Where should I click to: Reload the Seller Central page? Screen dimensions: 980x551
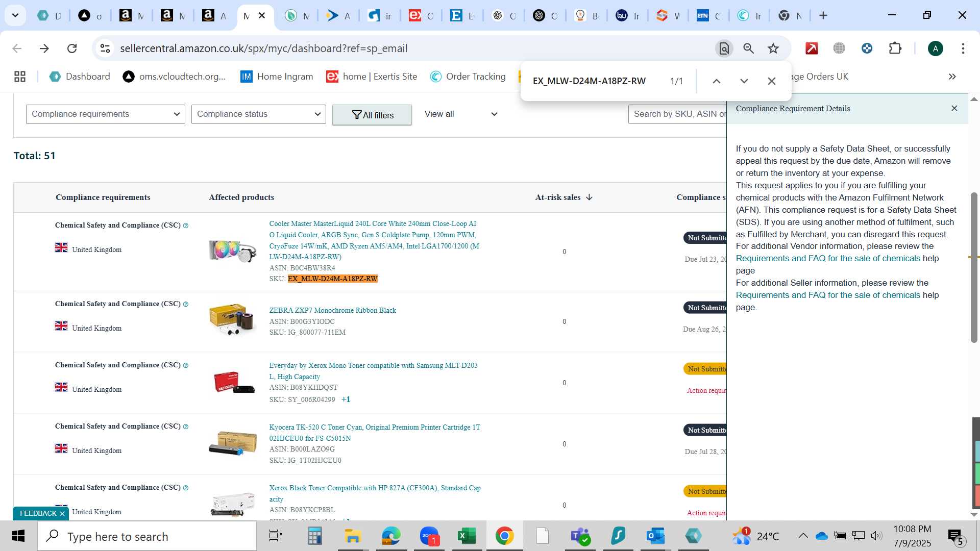coord(72,48)
